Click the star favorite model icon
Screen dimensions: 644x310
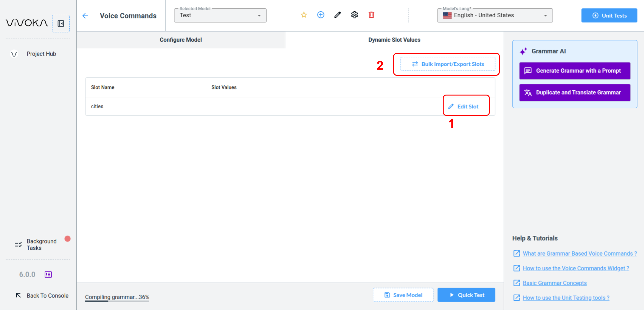click(304, 15)
